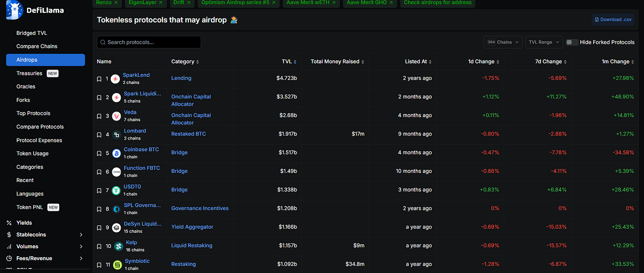
Task: Click the SparkLend protocol logo
Action: pyautogui.click(x=115, y=79)
